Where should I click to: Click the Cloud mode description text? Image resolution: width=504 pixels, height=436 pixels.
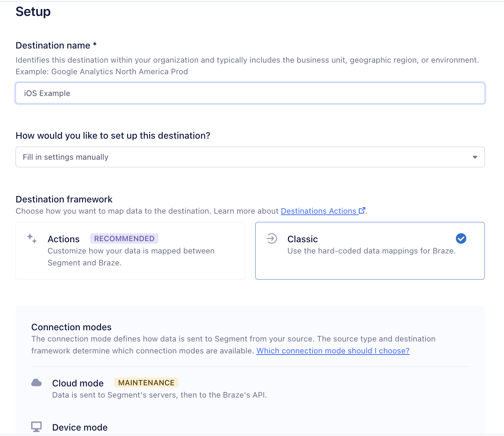[159, 395]
